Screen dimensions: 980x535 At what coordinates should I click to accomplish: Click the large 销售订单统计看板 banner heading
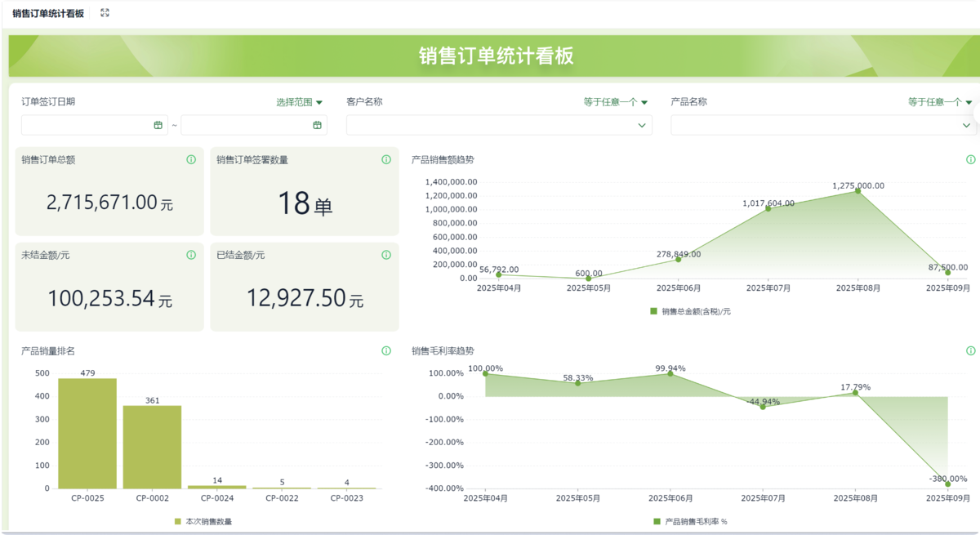click(496, 56)
